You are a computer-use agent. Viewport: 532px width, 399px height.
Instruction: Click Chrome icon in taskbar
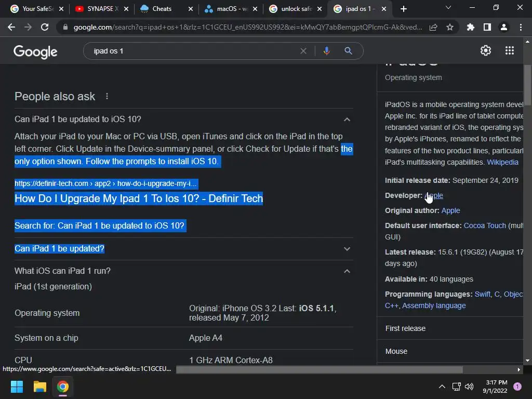(63, 387)
